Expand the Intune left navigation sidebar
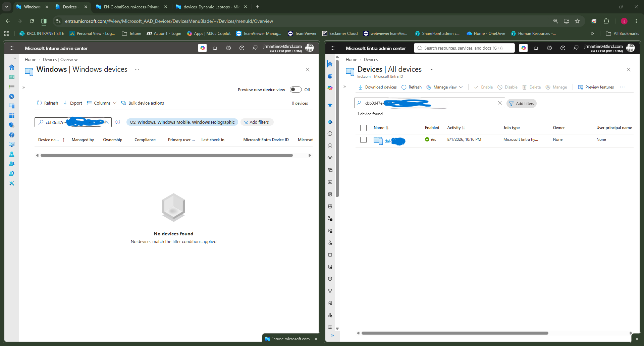Viewport: 644px width, 346px height. pos(14,58)
